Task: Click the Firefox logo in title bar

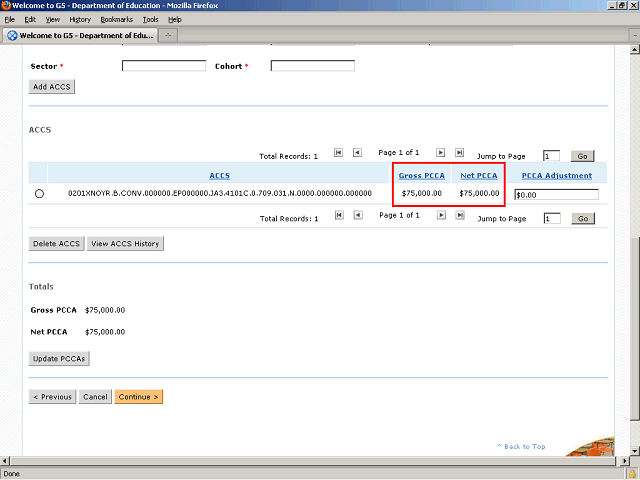Action: pos(5,5)
